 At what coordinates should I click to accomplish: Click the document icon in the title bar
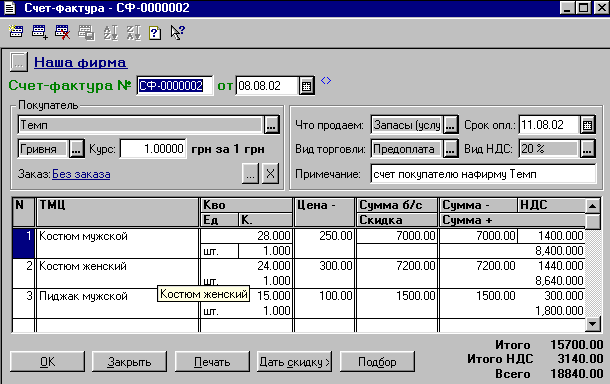coord(9,8)
